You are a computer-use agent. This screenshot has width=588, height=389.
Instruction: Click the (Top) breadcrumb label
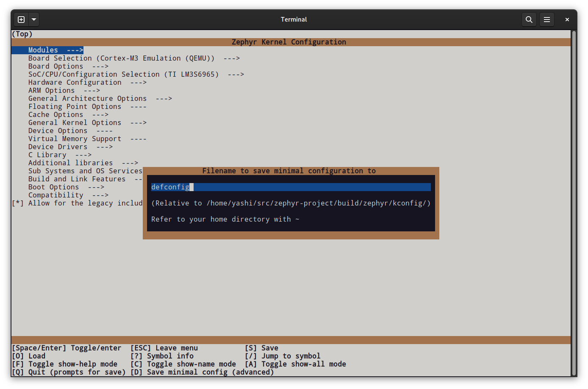click(x=22, y=34)
